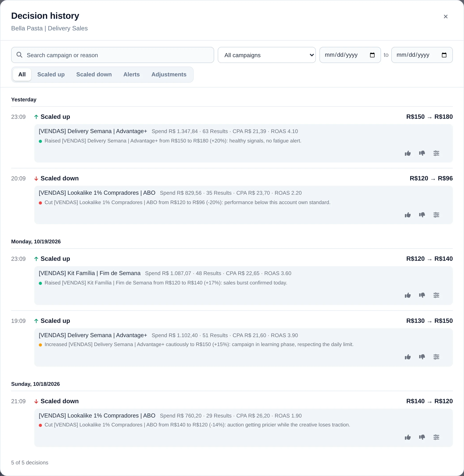Select the All filter tab
Image resolution: width=464 pixels, height=476 pixels.
[22, 74]
